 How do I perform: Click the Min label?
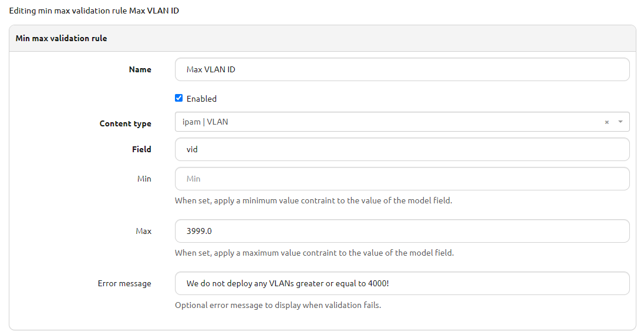[x=144, y=179]
